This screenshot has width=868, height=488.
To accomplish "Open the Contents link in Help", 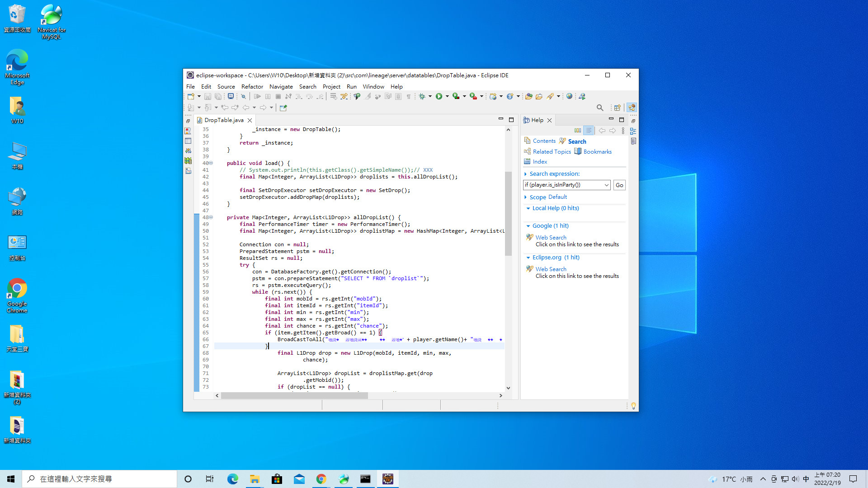I will point(544,141).
